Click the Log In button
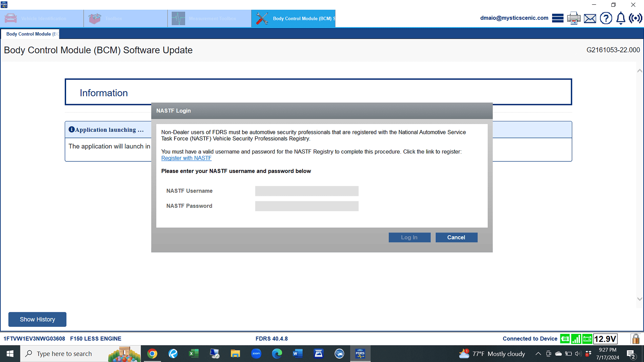Image resolution: width=644 pixels, height=362 pixels. click(409, 237)
